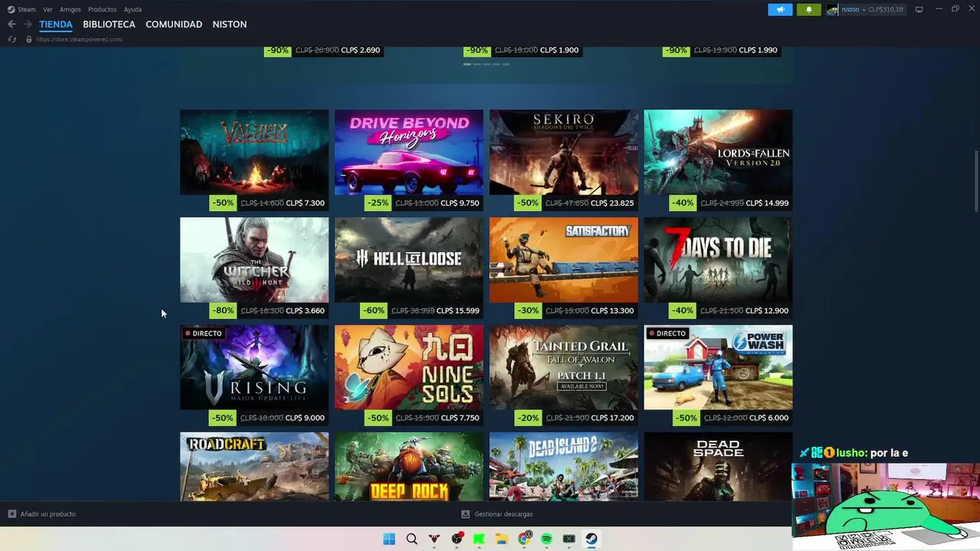The height and width of the screenshot is (551, 980).
Task: Open the Deep Rock Galactic card
Action: click(409, 467)
